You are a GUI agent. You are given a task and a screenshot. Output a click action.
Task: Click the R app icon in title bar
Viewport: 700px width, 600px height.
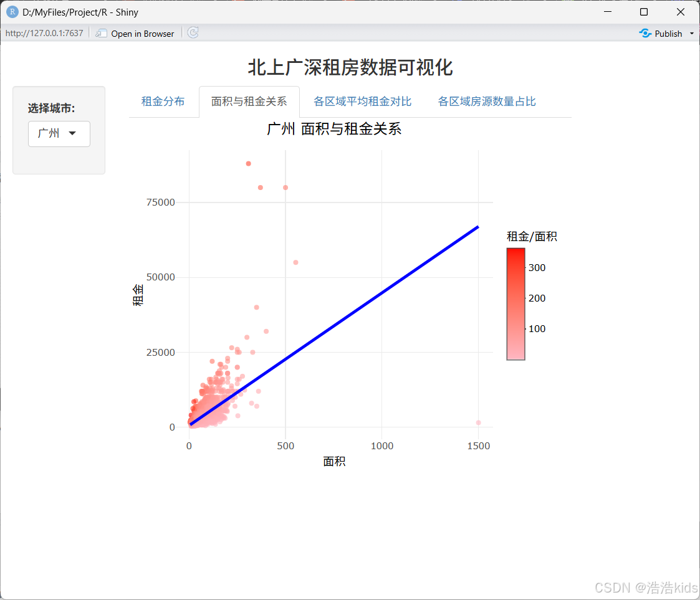12,12
